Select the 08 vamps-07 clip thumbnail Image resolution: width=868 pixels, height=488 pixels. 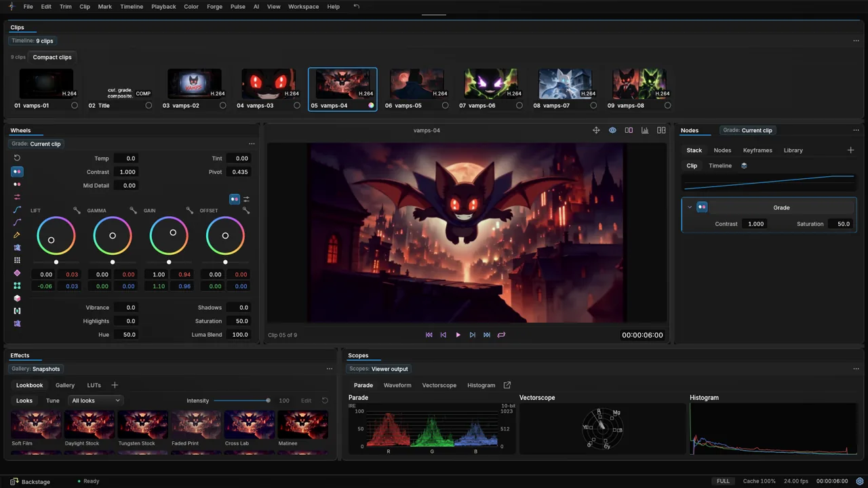565,84
